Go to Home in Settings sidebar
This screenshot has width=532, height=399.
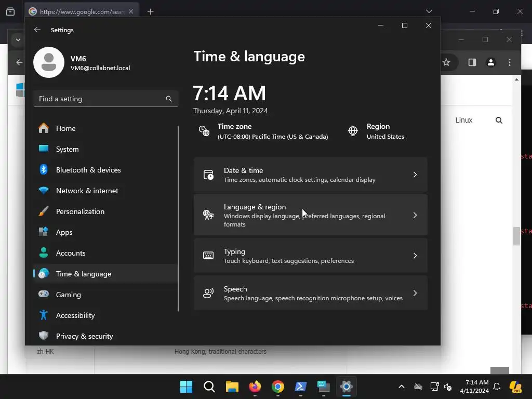(105, 128)
